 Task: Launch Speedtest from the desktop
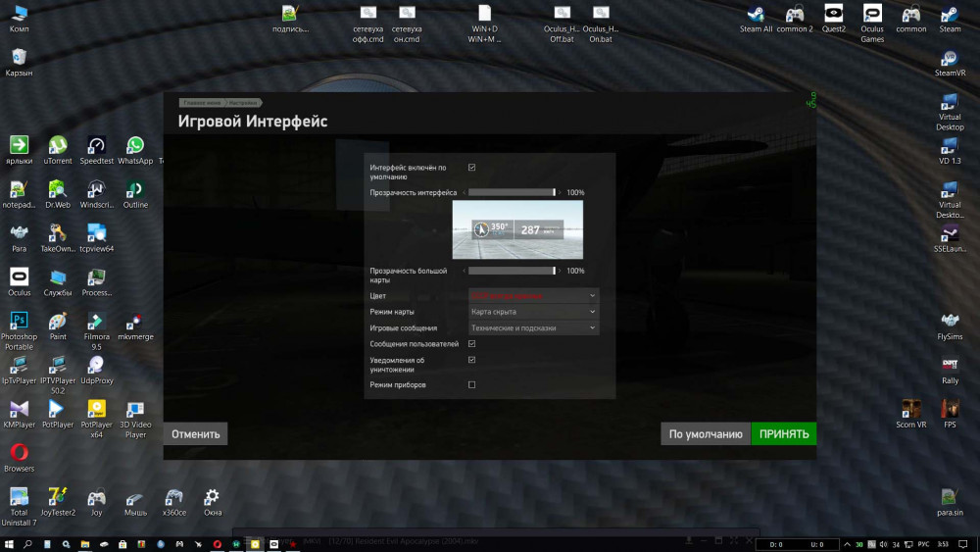click(96, 150)
